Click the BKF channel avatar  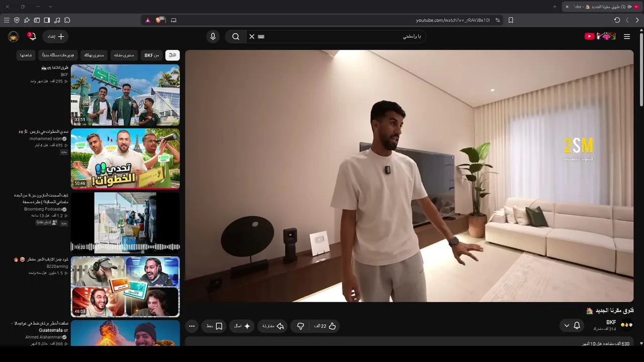point(627,325)
